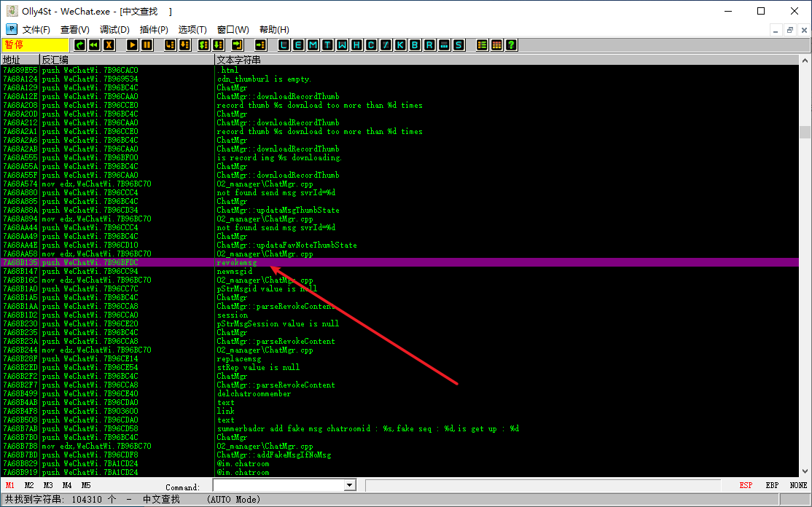Click the ESP register button
This screenshot has height=507, width=812.
[746, 485]
